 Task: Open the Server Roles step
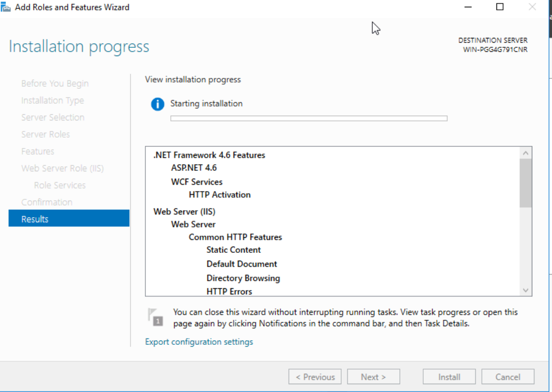coord(46,134)
